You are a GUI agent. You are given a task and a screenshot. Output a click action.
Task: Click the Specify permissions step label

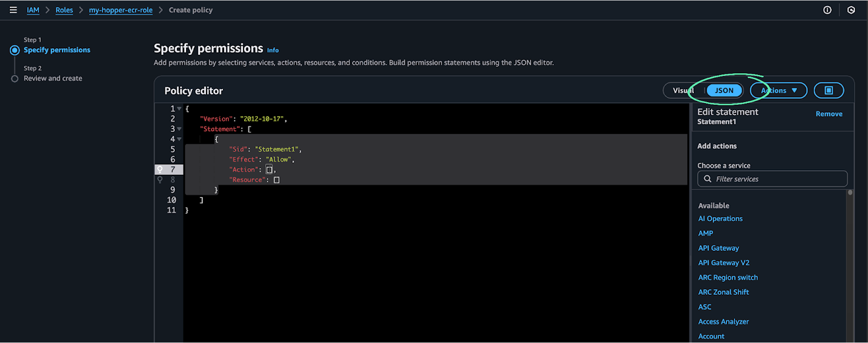point(57,50)
